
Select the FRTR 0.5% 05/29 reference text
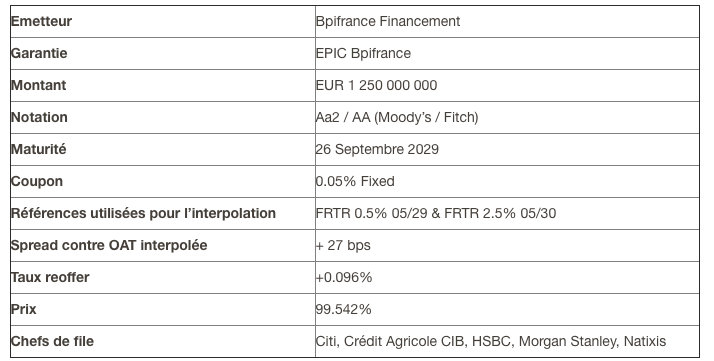[372, 214]
